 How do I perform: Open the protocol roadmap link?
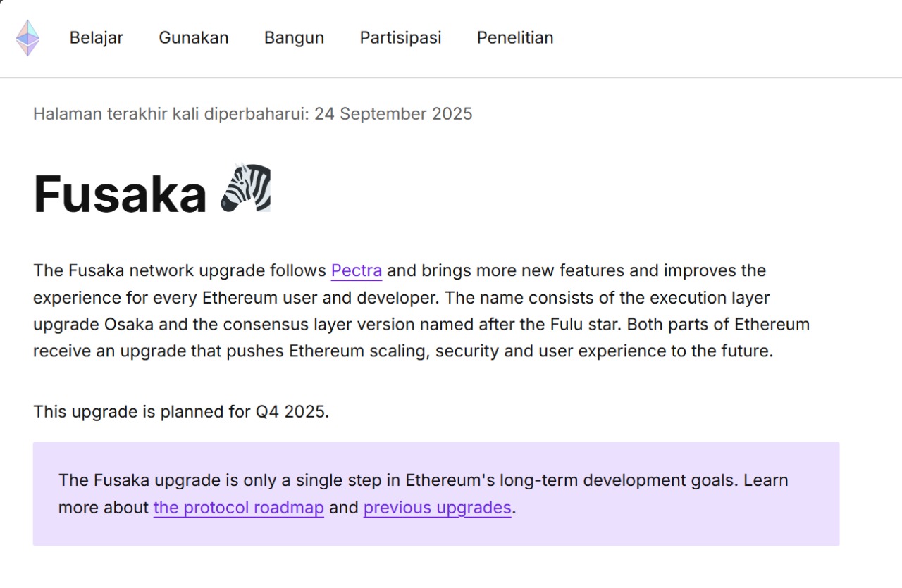[x=238, y=507]
